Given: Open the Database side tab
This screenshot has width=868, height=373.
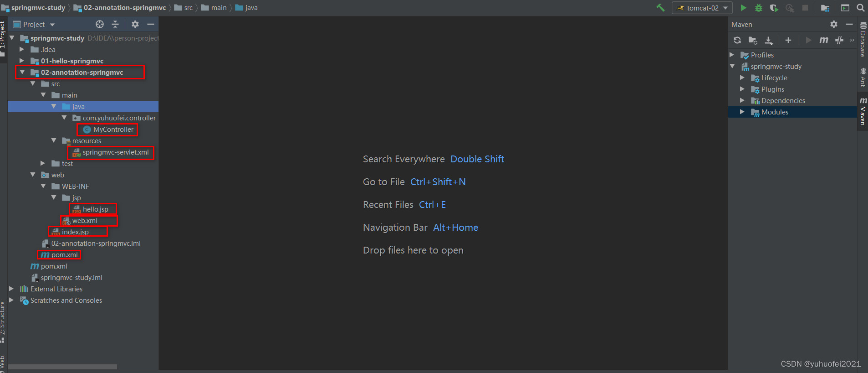Looking at the screenshot, I should pyautogui.click(x=863, y=39).
